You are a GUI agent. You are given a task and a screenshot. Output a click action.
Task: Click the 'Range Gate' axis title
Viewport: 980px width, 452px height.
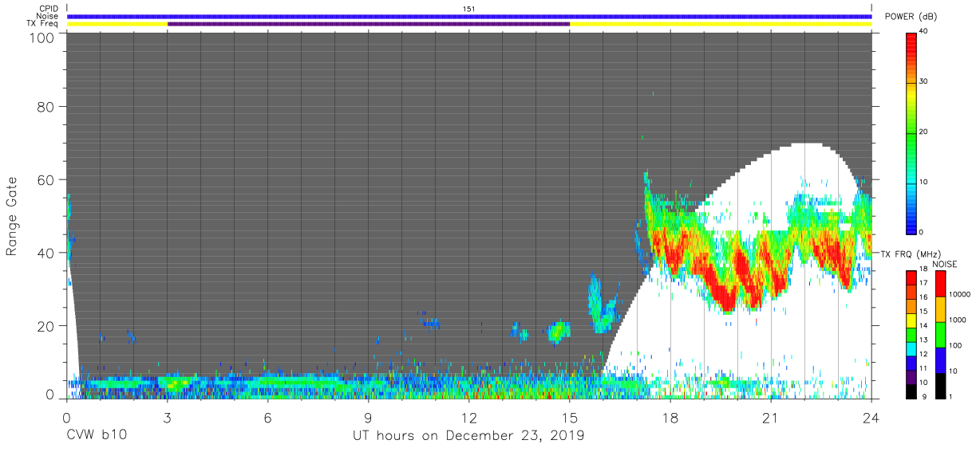(12, 216)
